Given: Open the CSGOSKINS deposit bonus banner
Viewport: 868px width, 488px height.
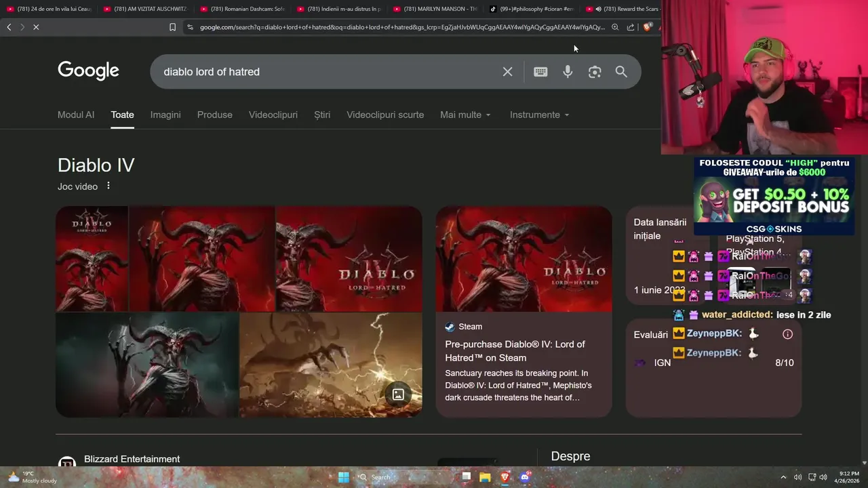Looking at the screenshot, I should [774, 196].
